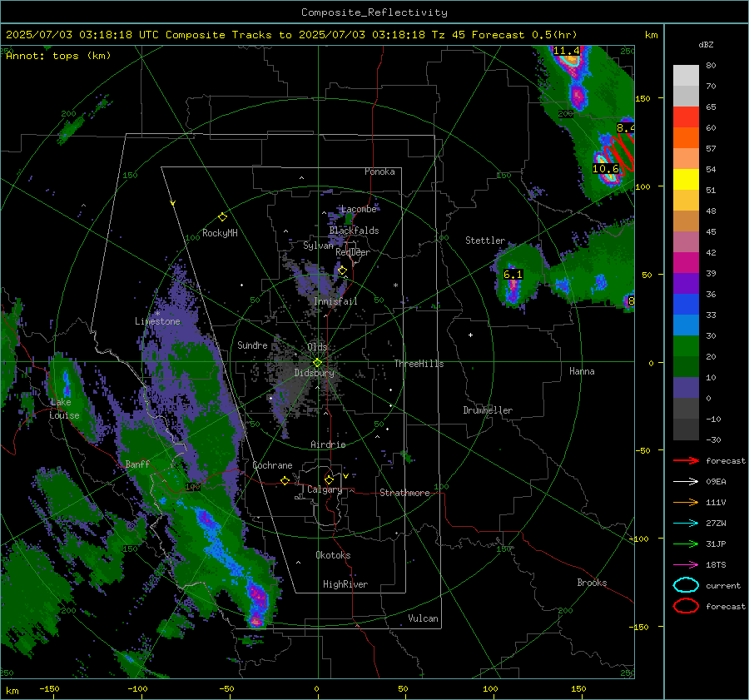
Task: Click the Sundre town label
Action: [x=252, y=345]
